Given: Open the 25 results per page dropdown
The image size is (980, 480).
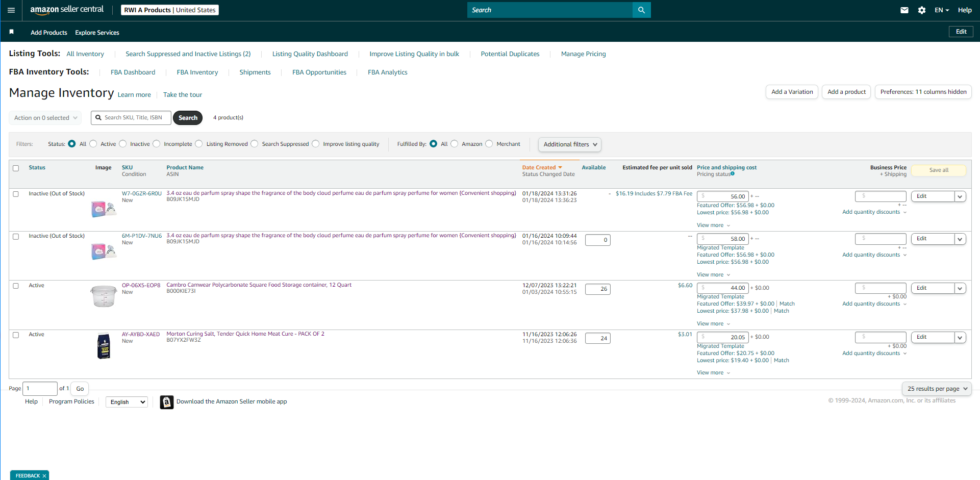Looking at the screenshot, I should pos(937,389).
